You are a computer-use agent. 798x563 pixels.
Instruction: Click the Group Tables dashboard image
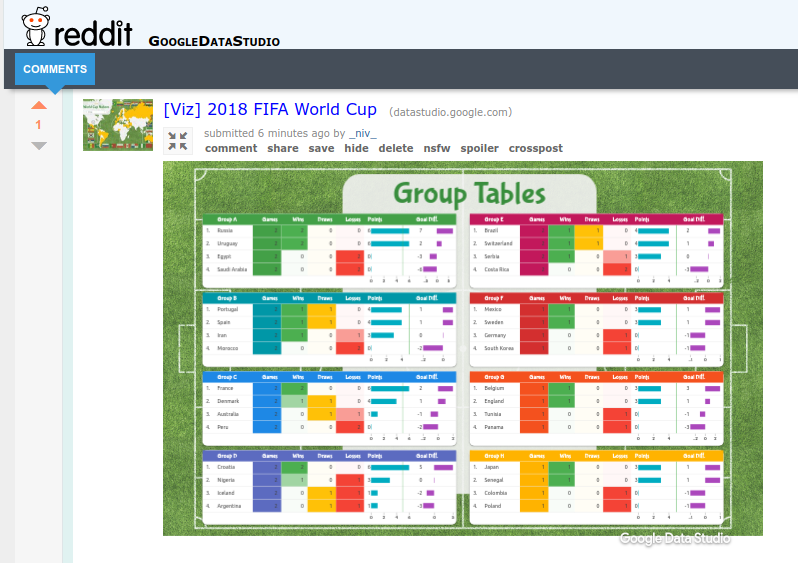[x=462, y=348]
